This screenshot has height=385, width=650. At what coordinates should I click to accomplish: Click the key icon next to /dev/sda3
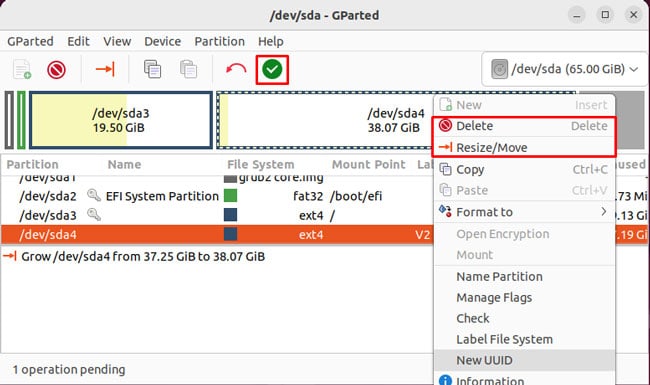point(94,215)
